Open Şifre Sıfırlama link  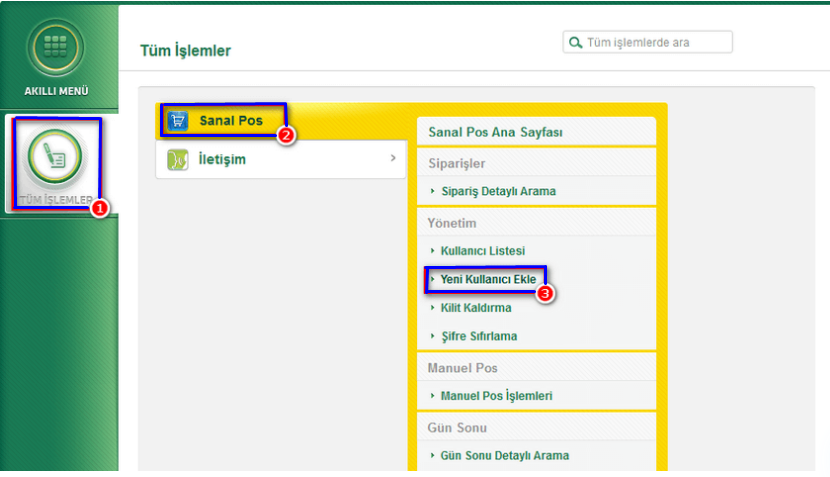tap(479, 337)
